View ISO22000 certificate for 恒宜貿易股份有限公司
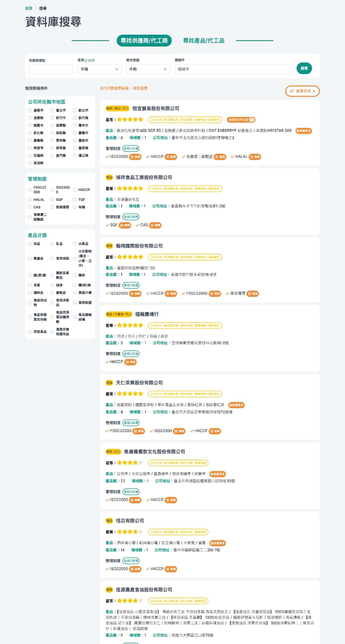This screenshot has height=644, width=345. [x=135, y=157]
